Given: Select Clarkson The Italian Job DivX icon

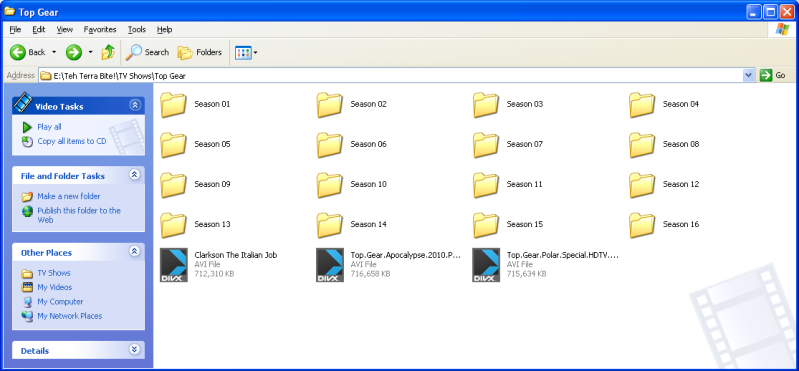Looking at the screenshot, I should [174, 265].
